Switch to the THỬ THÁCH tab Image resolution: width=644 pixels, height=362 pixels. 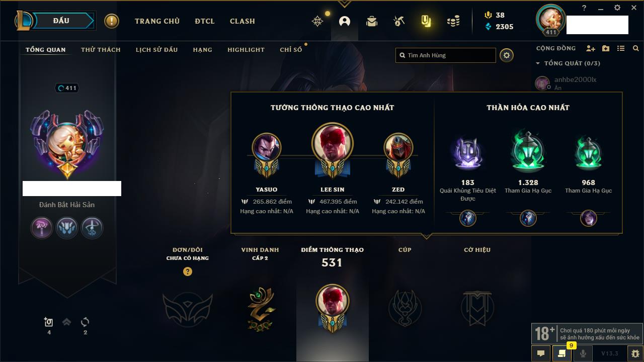[x=101, y=50]
